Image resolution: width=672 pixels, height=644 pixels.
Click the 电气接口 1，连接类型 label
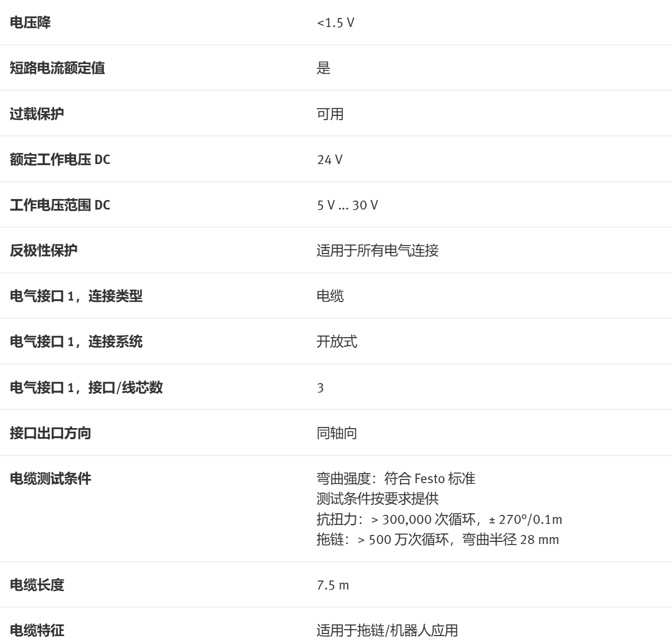coord(76,296)
